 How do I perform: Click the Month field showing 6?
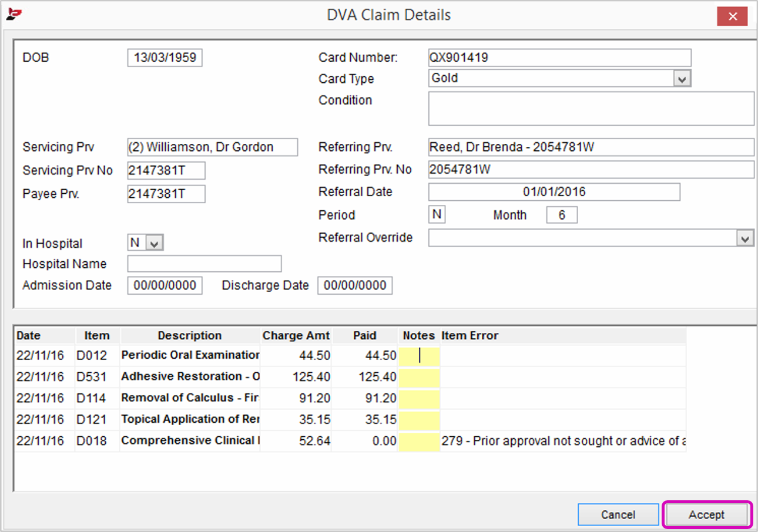click(x=562, y=215)
